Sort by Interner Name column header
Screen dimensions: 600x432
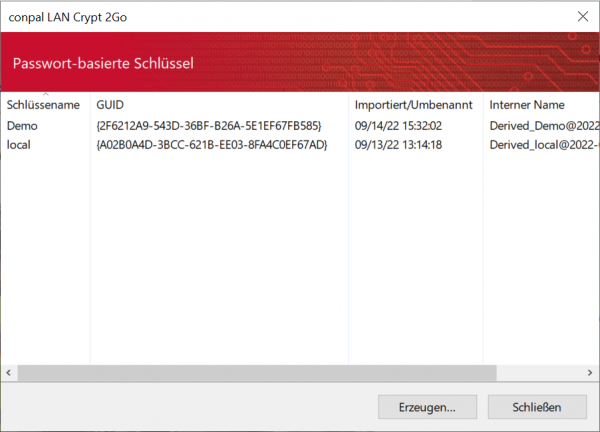pos(541,104)
